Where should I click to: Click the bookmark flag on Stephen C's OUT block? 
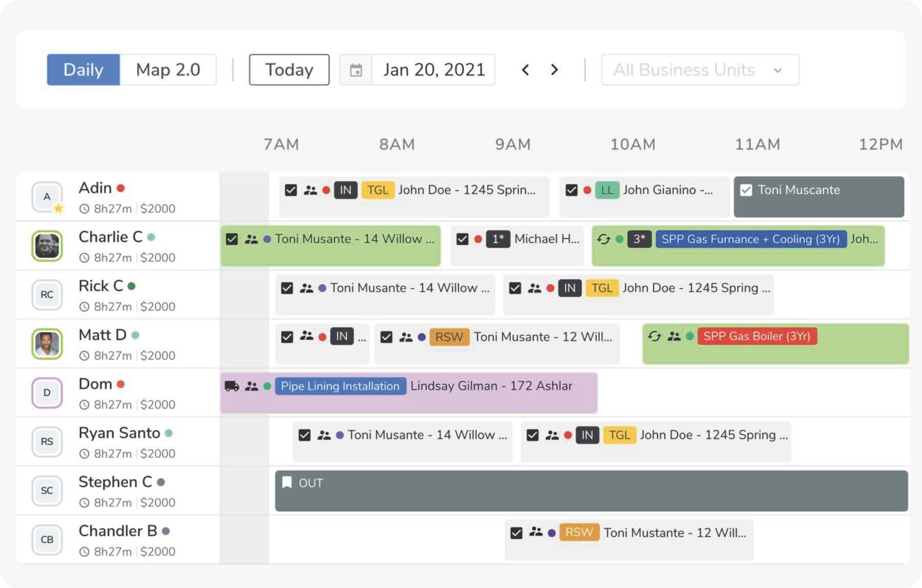click(x=287, y=482)
